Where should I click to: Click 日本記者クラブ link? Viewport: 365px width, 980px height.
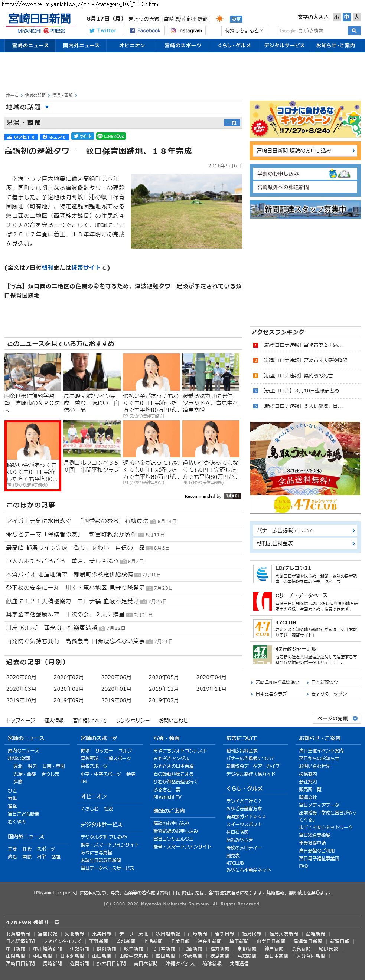pyautogui.click(x=271, y=694)
